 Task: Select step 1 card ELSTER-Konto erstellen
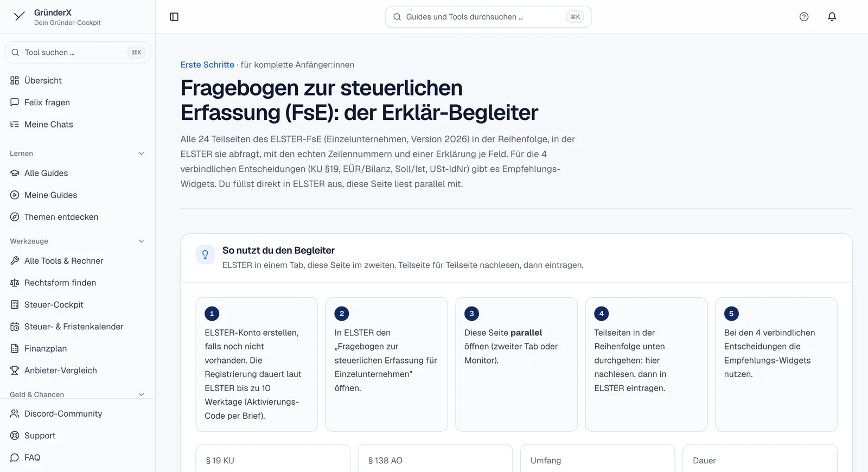257,365
